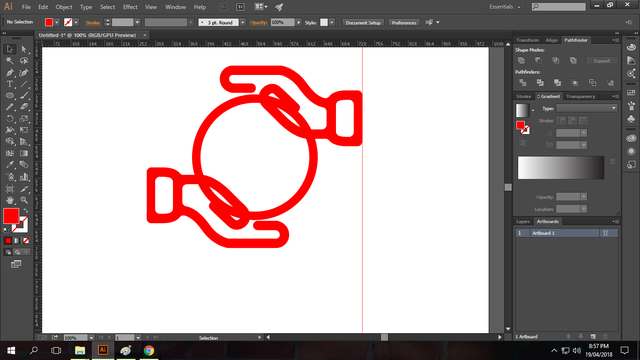The height and width of the screenshot is (360, 640).
Task: Switch to the Transparency tab
Action: click(580, 96)
